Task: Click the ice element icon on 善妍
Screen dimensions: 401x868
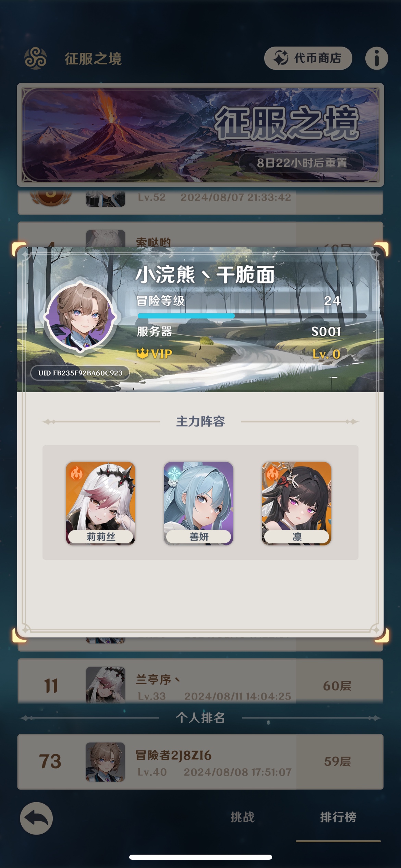Action: pos(174,473)
